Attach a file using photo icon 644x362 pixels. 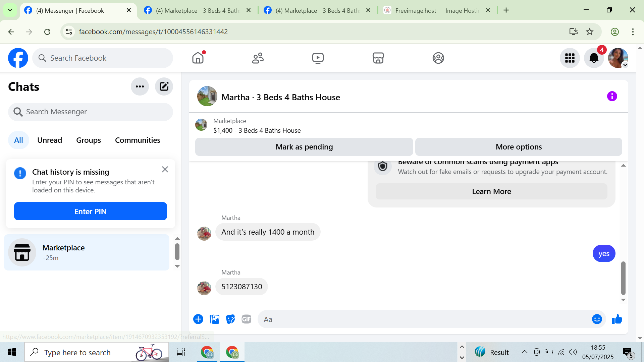214,319
